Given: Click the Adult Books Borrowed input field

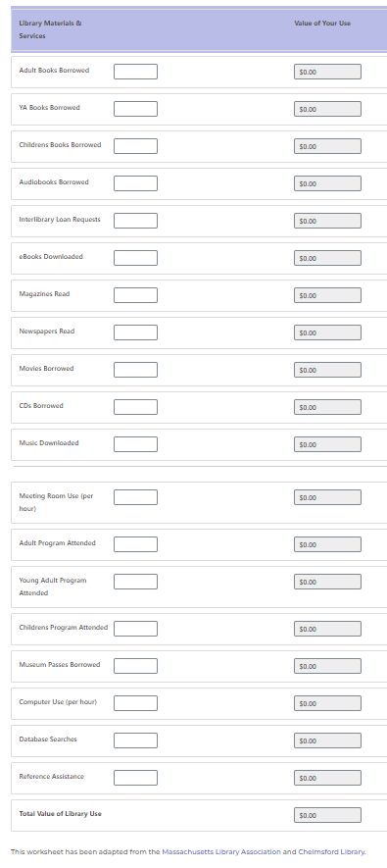Looking at the screenshot, I should [135, 72].
